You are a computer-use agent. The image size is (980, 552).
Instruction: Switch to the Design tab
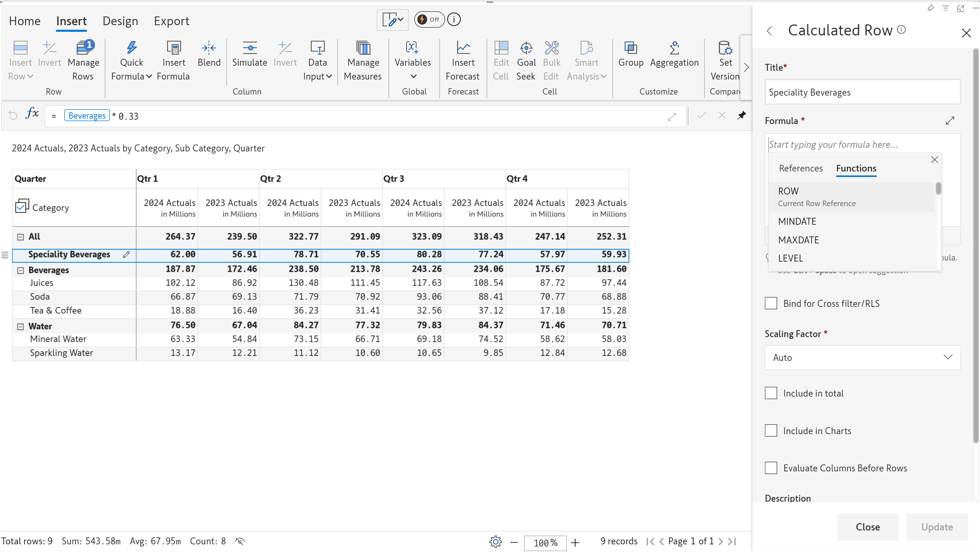tap(120, 21)
